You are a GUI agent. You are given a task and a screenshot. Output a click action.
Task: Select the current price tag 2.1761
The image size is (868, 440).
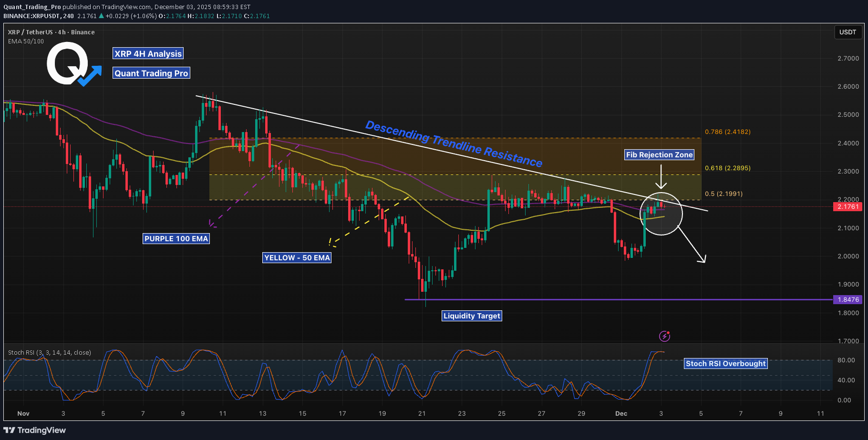point(847,206)
